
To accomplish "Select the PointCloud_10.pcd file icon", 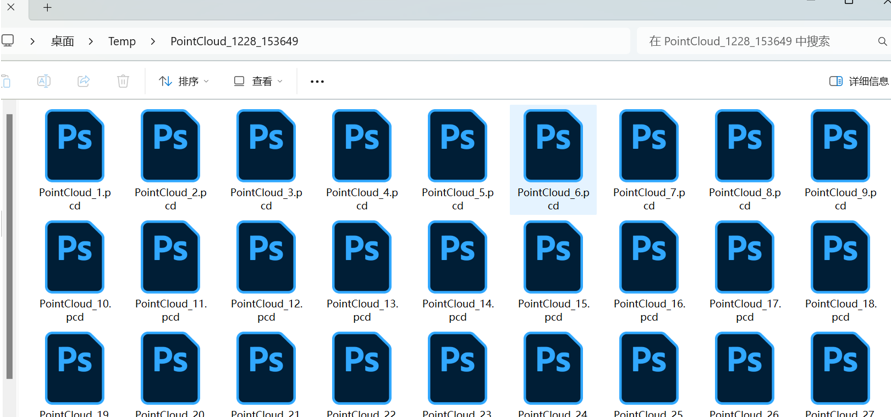I will click(75, 257).
